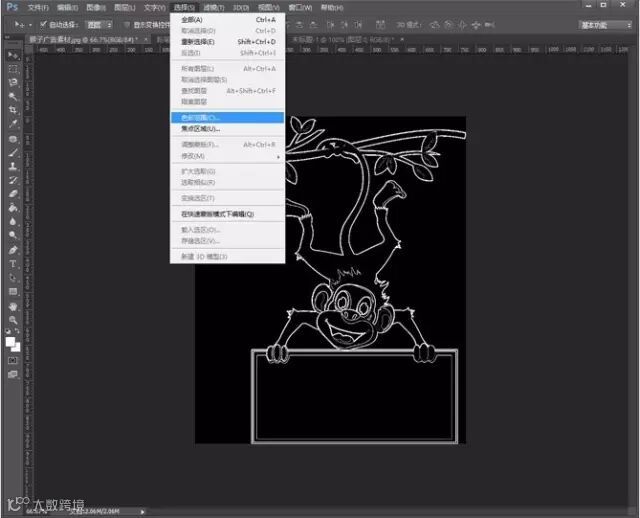Select the Eraser tool
The width and height of the screenshot is (640, 518).
[13, 194]
